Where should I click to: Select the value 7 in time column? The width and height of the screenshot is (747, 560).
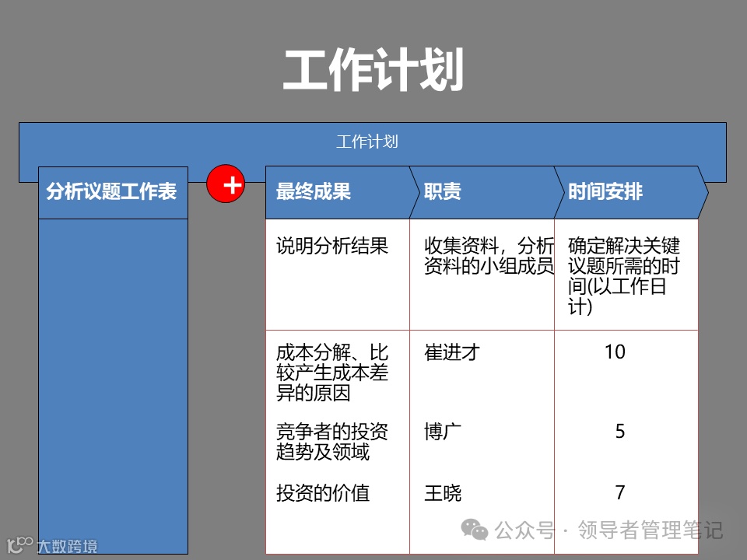pyautogui.click(x=620, y=492)
